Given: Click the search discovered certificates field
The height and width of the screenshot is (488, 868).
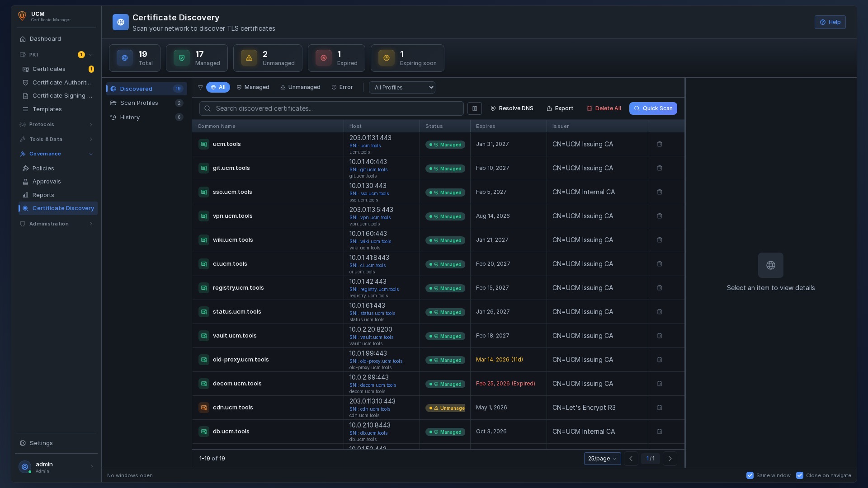Looking at the screenshot, I should 331,108.
